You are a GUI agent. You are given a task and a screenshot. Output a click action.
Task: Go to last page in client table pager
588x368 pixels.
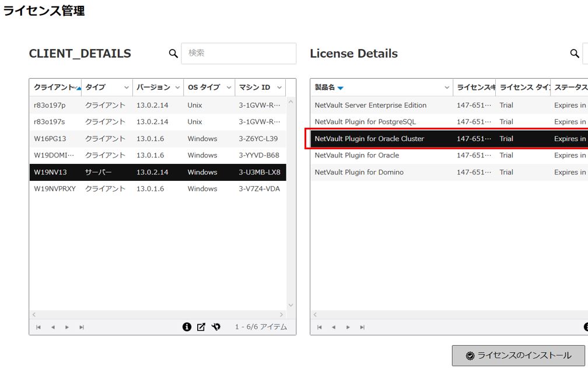[82, 327]
